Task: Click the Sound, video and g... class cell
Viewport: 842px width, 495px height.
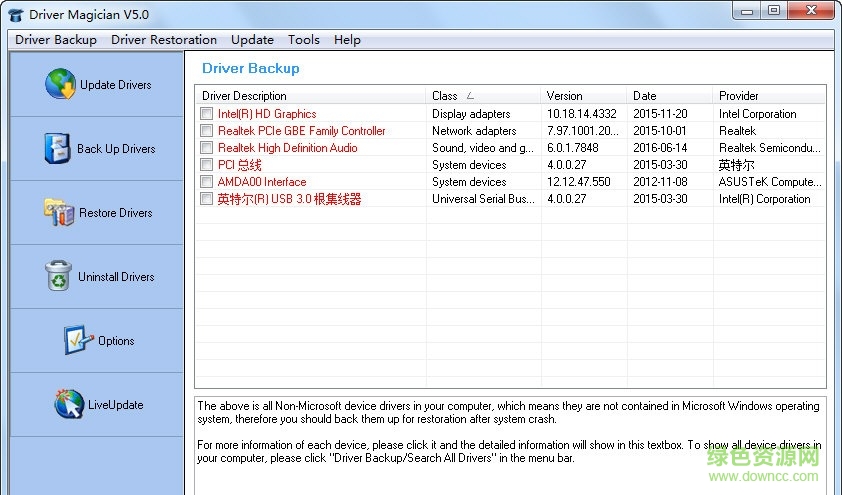Action: click(483, 148)
